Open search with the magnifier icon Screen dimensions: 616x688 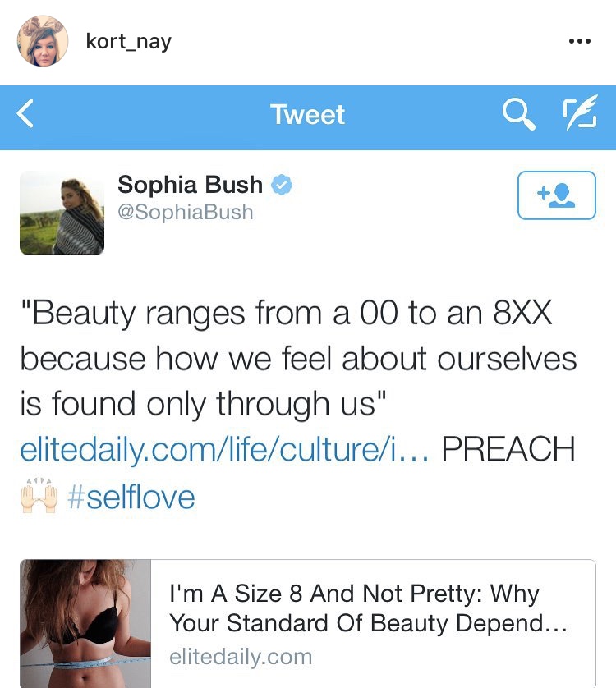click(x=518, y=116)
